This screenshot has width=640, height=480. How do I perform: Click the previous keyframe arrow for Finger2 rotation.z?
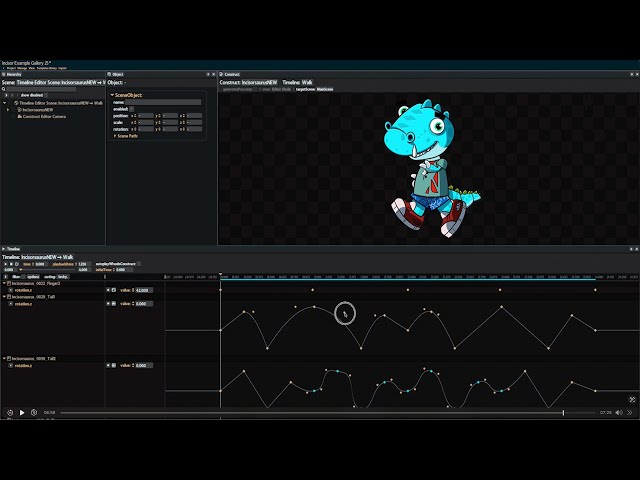pyautogui.click(x=108, y=290)
